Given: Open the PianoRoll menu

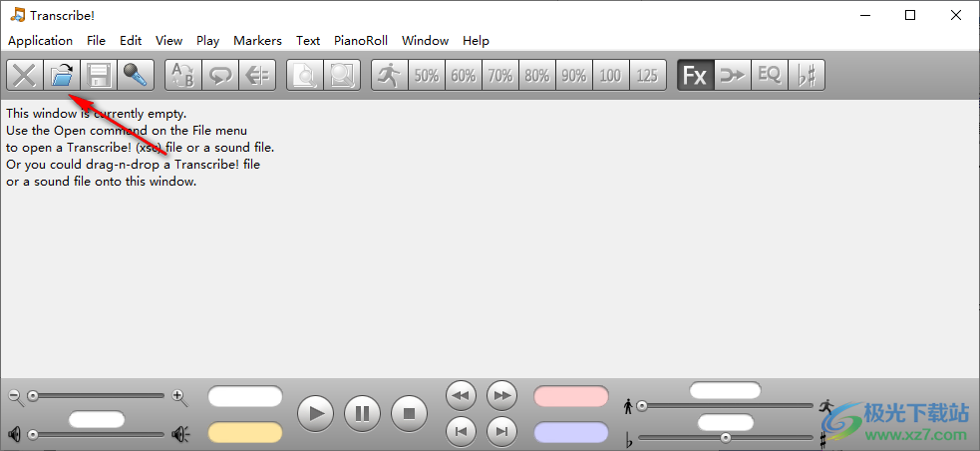Looking at the screenshot, I should (361, 41).
